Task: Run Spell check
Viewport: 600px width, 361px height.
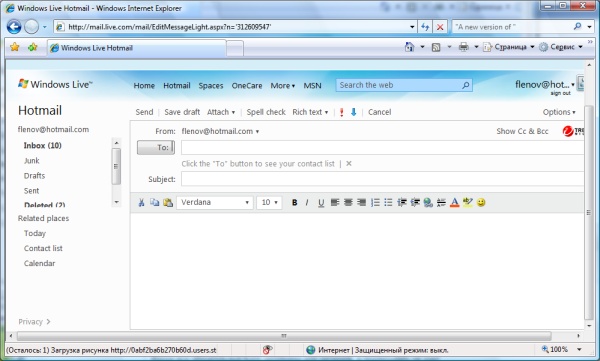Action: [266, 112]
